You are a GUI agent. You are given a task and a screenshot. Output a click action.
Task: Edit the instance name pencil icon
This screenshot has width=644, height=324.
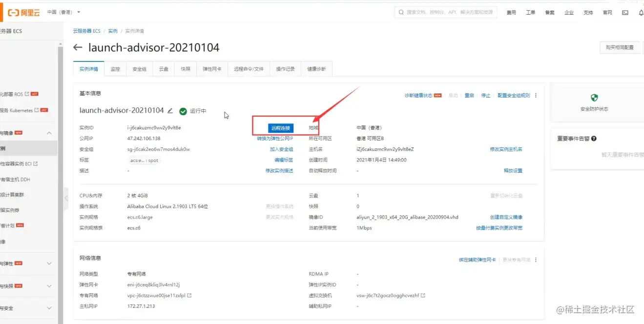click(170, 111)
